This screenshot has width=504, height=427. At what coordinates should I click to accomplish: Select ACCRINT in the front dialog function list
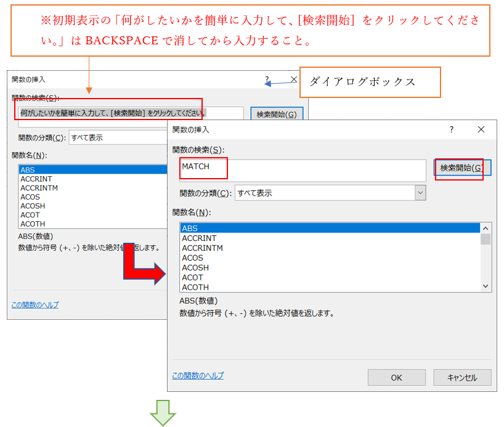click(199, 238)
